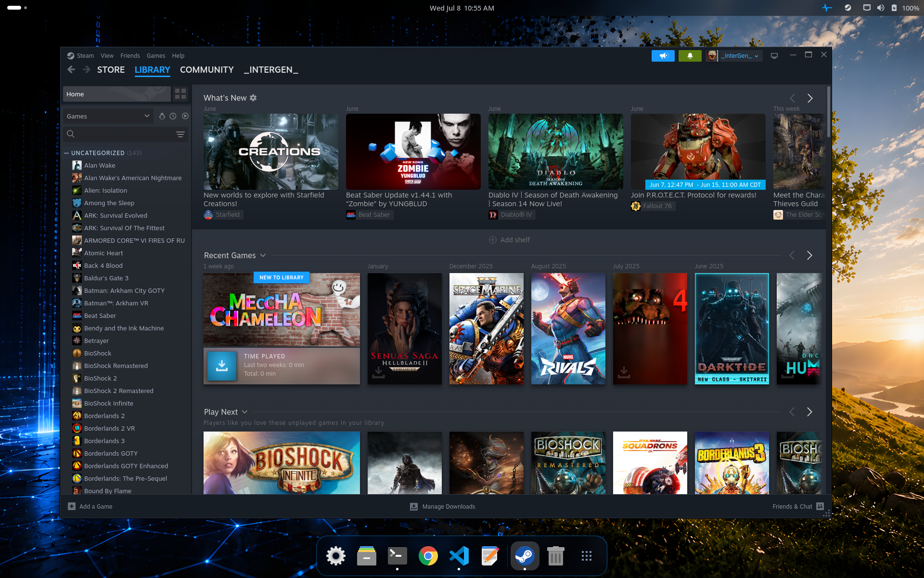The image size is (924, 578).
Task: Expand the Recent Games shelf dropdown
Action: pos(263,255)
